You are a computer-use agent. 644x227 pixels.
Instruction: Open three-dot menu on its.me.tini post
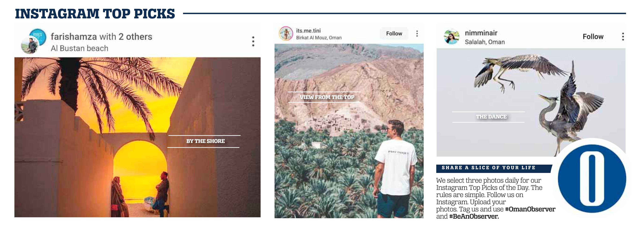pyautogui.click(x=417, y=34)
